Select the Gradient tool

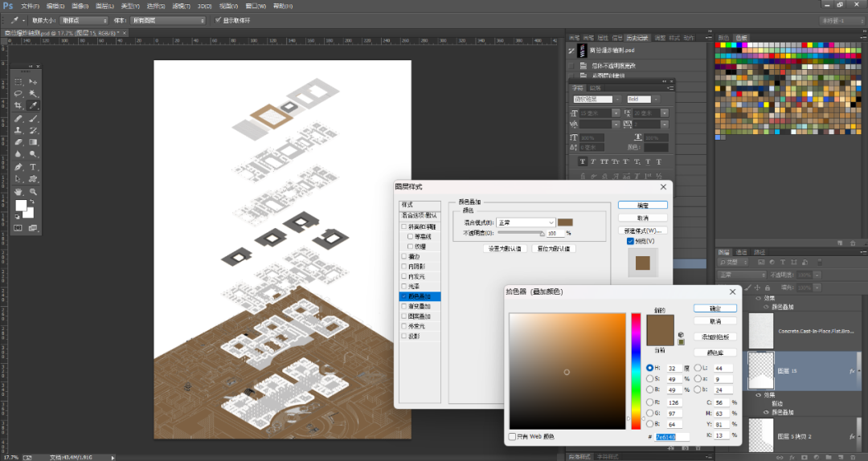pos(33,142)
